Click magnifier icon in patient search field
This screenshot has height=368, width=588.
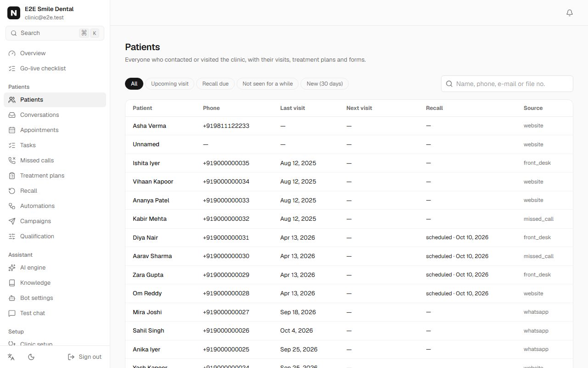(x=449, y=84)
